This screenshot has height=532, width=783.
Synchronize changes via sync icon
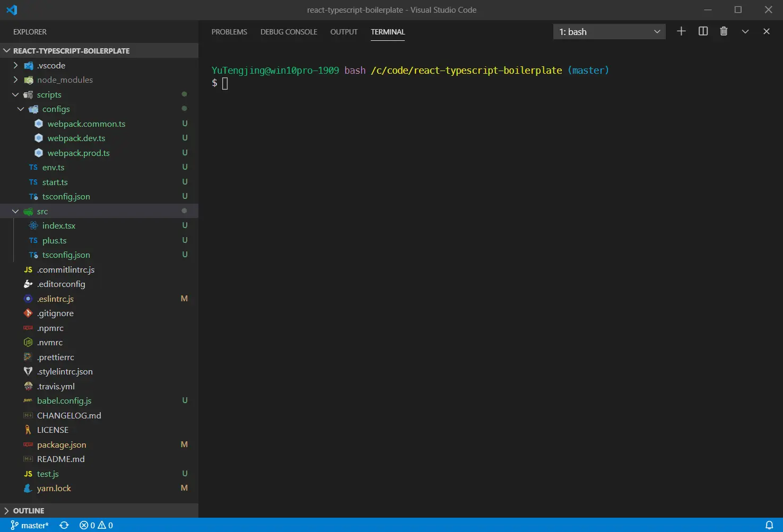tap(64, 525)
